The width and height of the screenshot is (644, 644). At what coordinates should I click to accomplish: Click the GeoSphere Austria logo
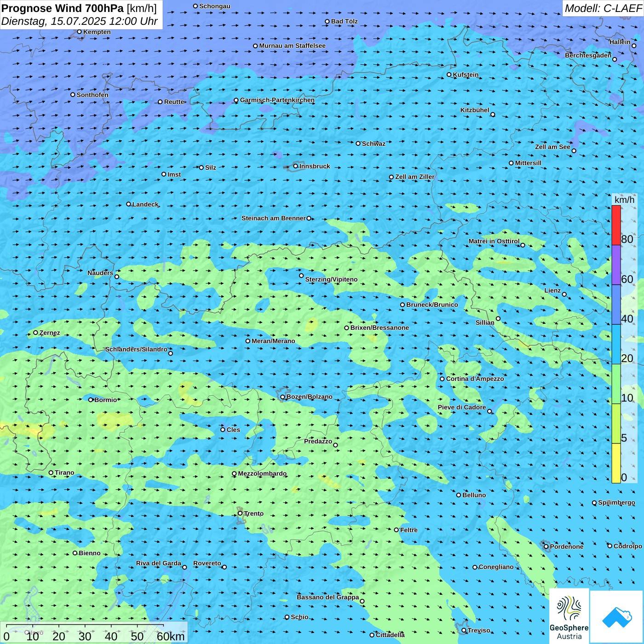[569, 616]
